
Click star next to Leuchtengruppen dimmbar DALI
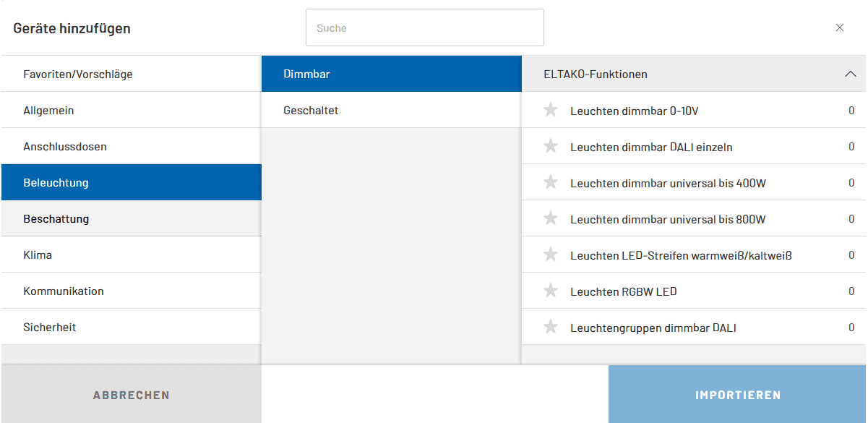(551, 328)
